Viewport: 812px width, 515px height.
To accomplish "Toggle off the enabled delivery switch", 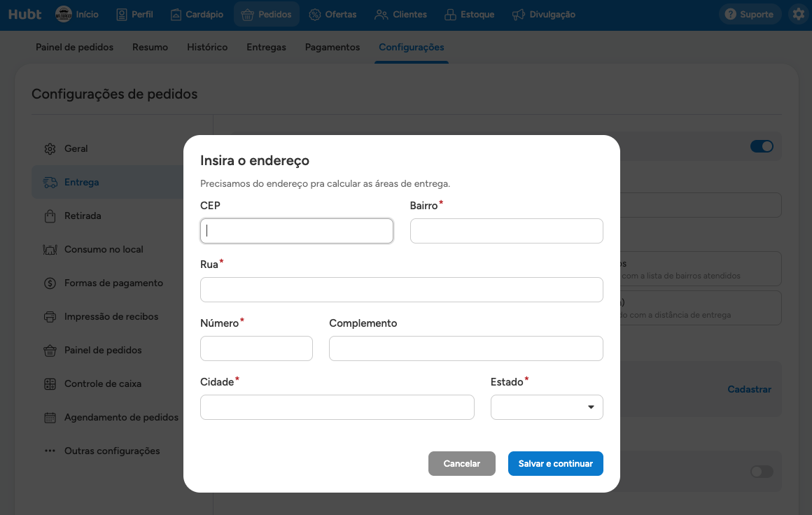I will (762, 146).
